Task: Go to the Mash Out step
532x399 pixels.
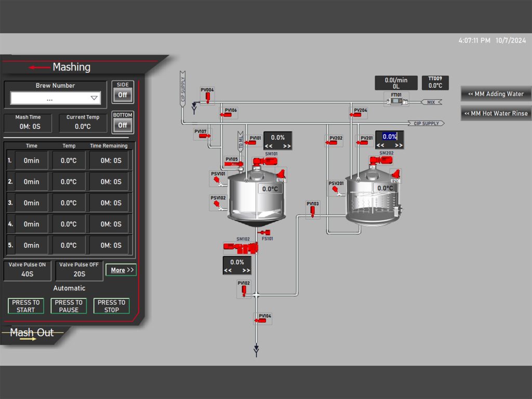Action: point(32,334)
